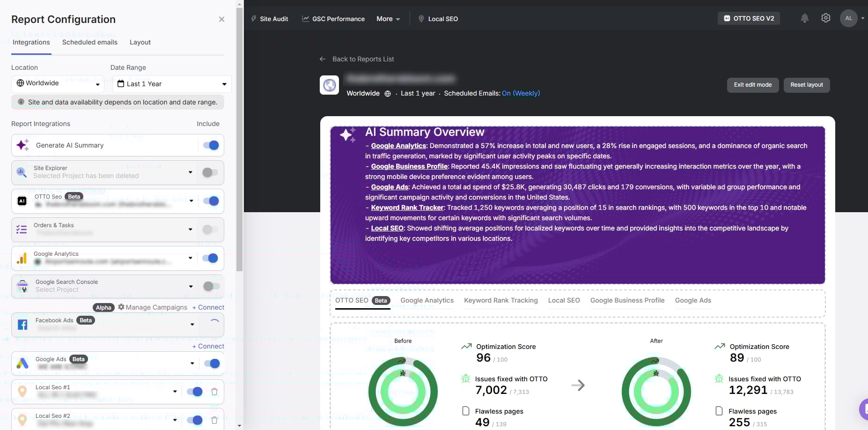The width and height of the screenshot is (868, 430).
Task: Click the back arrow to Reports List
Action: coord(322,59)
